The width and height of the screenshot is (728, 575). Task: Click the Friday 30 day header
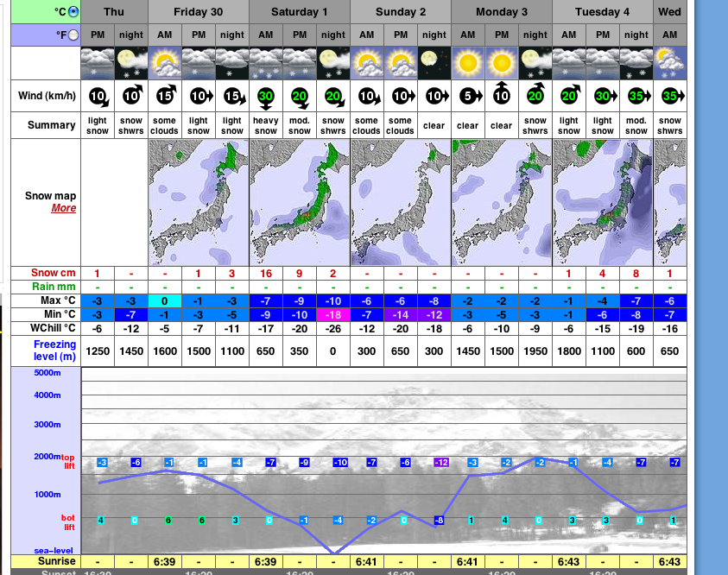coord(199,11)
